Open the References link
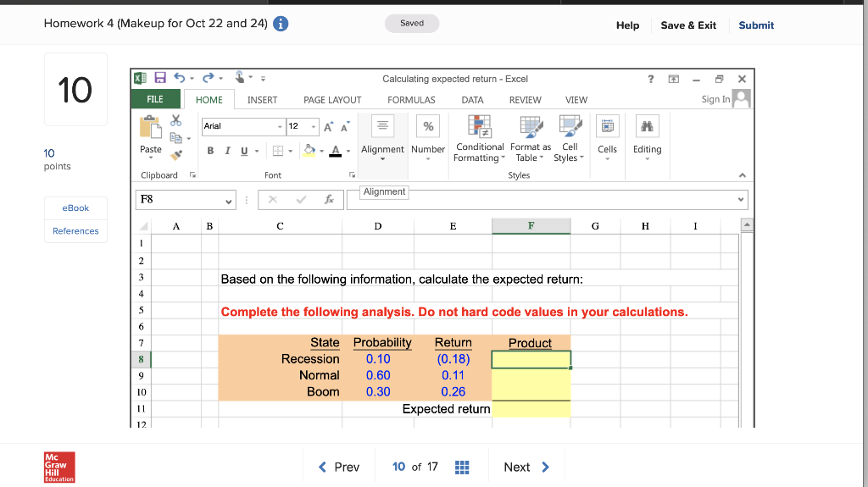868x487 pixels. 75,230
